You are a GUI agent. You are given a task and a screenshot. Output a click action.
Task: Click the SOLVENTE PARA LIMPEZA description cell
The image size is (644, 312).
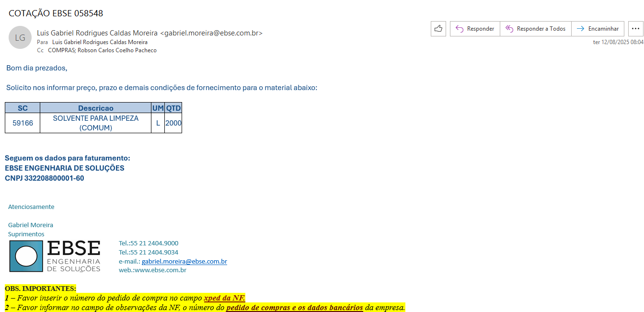pyautogui.click(x=95, y=123)
